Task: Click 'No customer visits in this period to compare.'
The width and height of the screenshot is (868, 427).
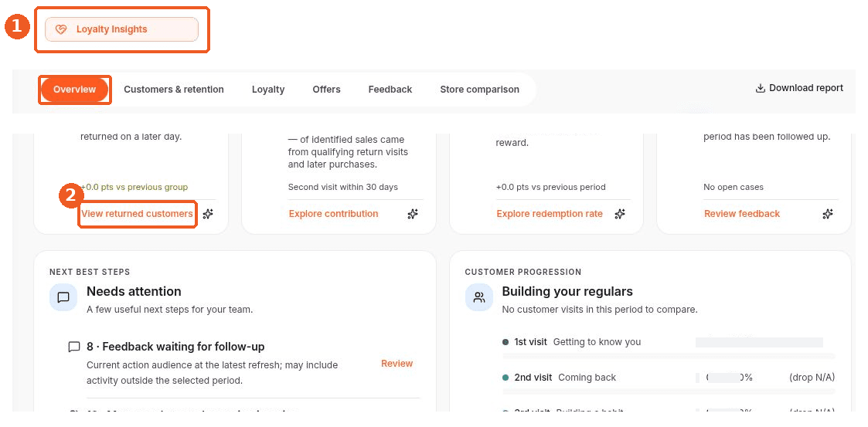Action: coord(600,310)
